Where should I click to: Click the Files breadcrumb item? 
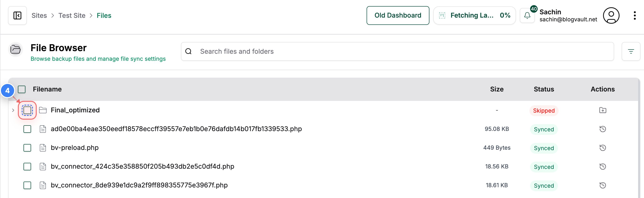(x=104, y=15)
